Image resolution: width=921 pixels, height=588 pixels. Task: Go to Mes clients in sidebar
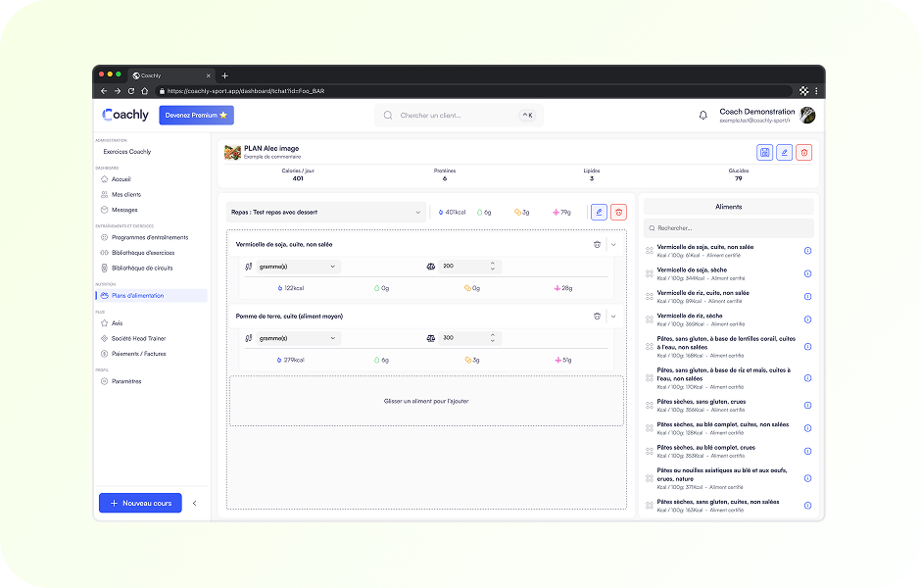coord(125,194)
